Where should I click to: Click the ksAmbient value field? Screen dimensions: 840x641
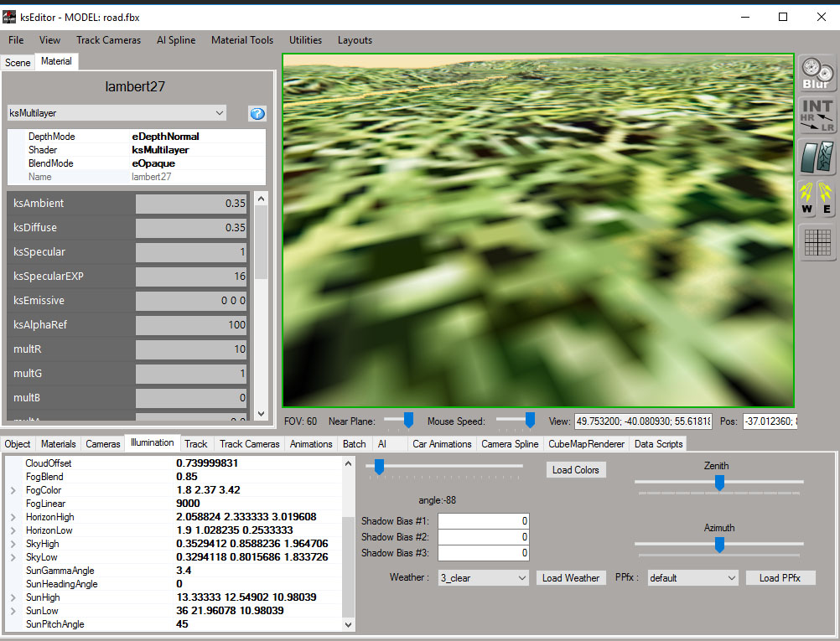(191, 204)
